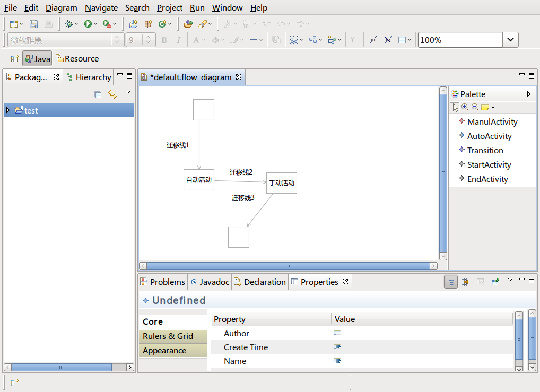Expand the test project tree node

[x=7, y=110]
